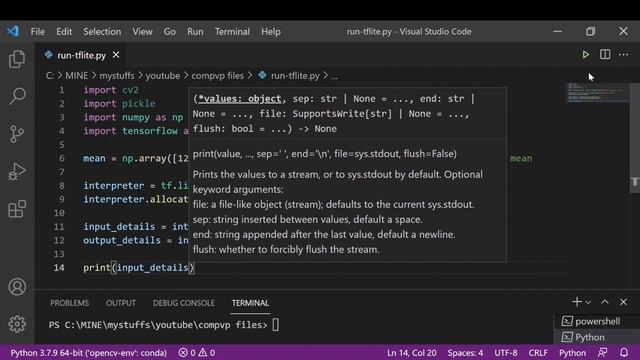The height and width of the screenshot is (360, 640).
Task: Open the Manage gear icon
Action: pyautogui.click(x=17, y=324)
